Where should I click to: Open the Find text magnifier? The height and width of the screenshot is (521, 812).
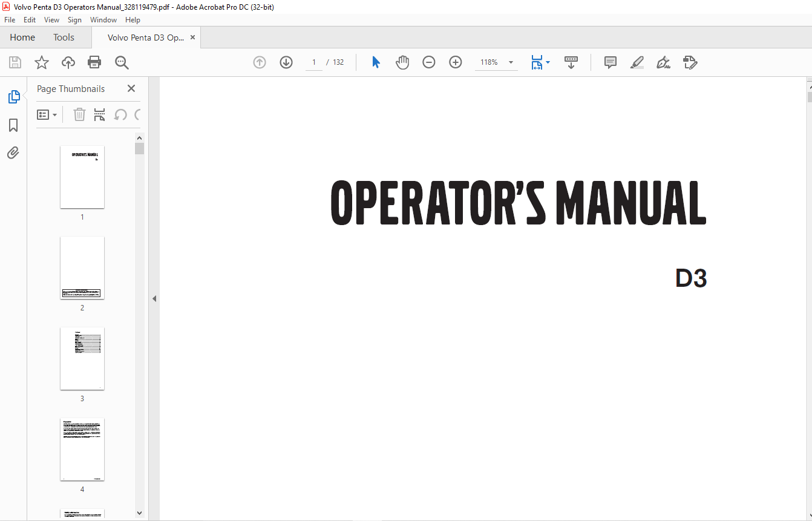(122, 62)
